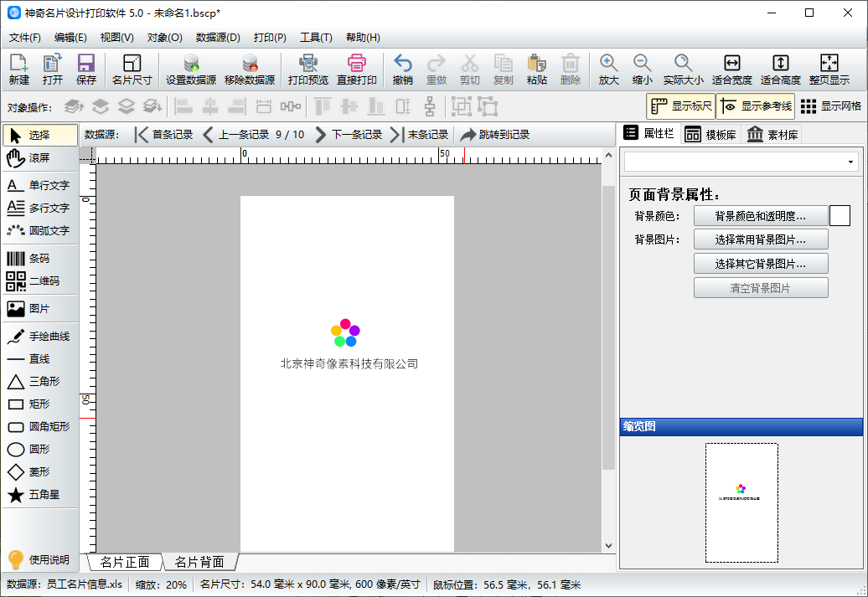Select the 圆形 circle tool
Image resolution: width=868 pixels, height=597 pixels.
(x=40, y=450)
